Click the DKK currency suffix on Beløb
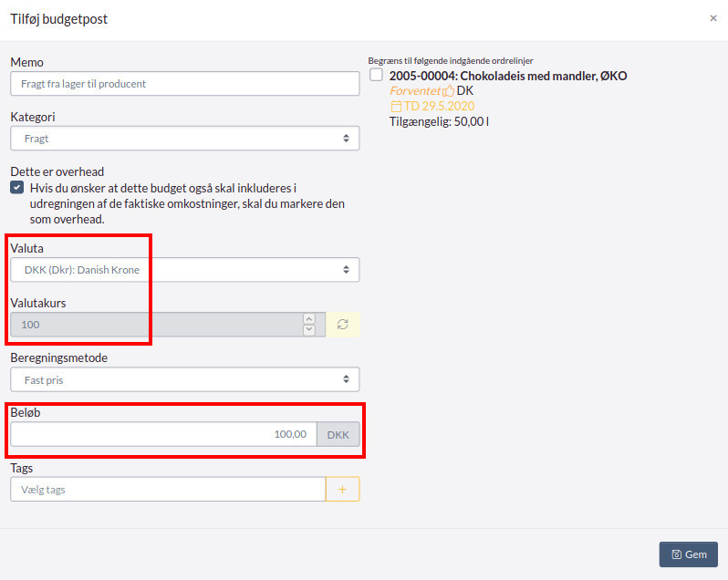 (x=338, y=435)
